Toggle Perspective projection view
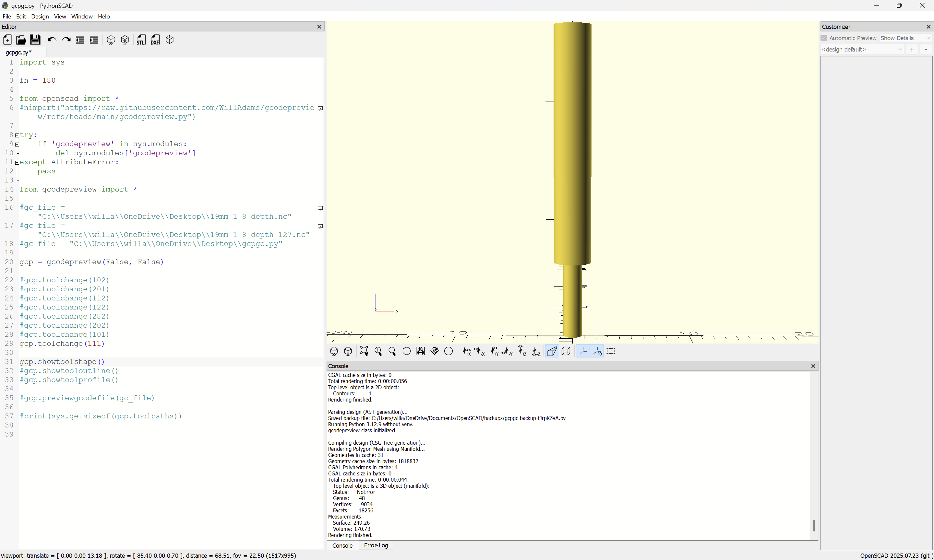This screenshot has height=560, width=934. 552,351
